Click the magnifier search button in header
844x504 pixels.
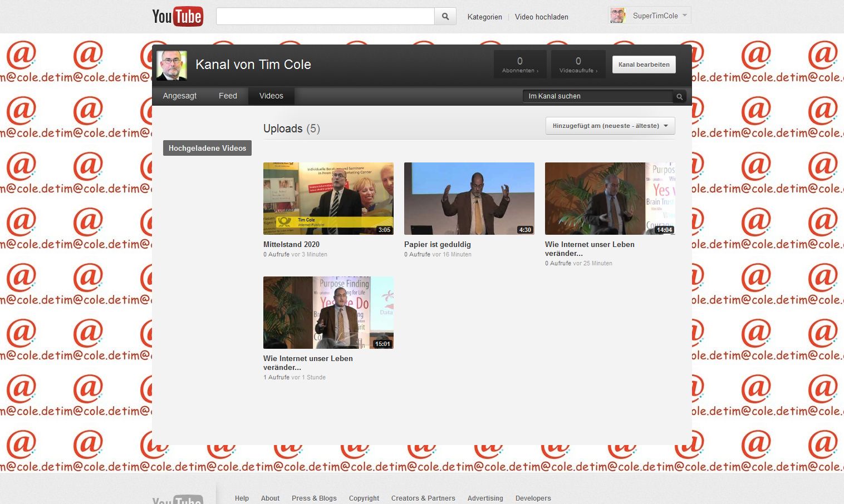click(x=445, y=17)
